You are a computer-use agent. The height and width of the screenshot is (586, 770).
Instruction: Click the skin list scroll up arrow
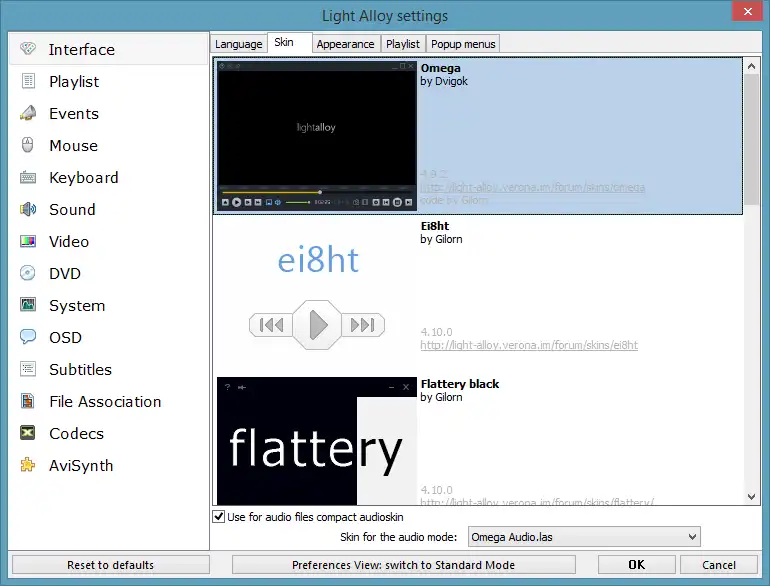coord(751,66)
